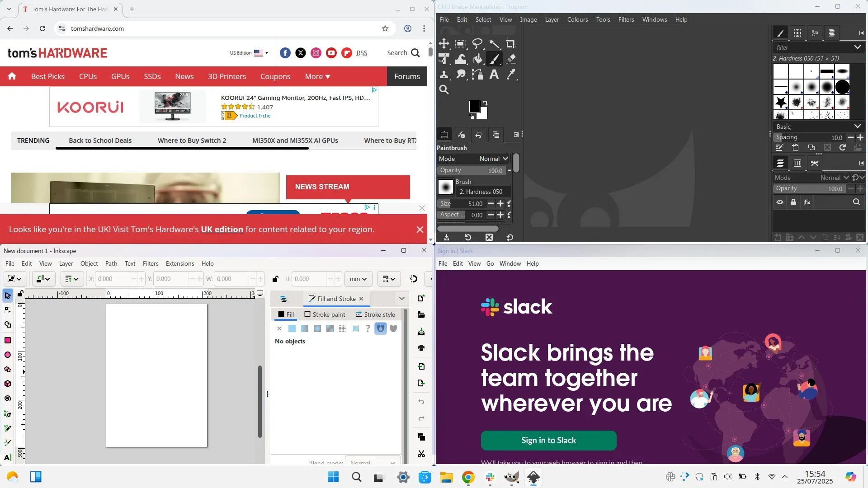Choose the Free Select lasso tool in GIMP
The image size is (868, 488).
tap(477, 43)
